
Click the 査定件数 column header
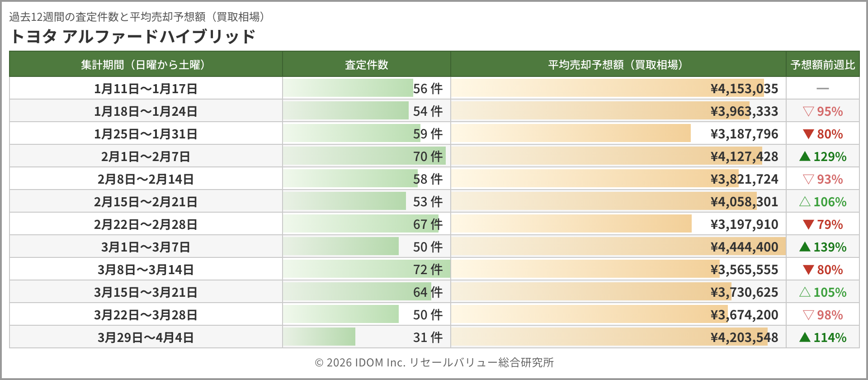pos(366,65)
